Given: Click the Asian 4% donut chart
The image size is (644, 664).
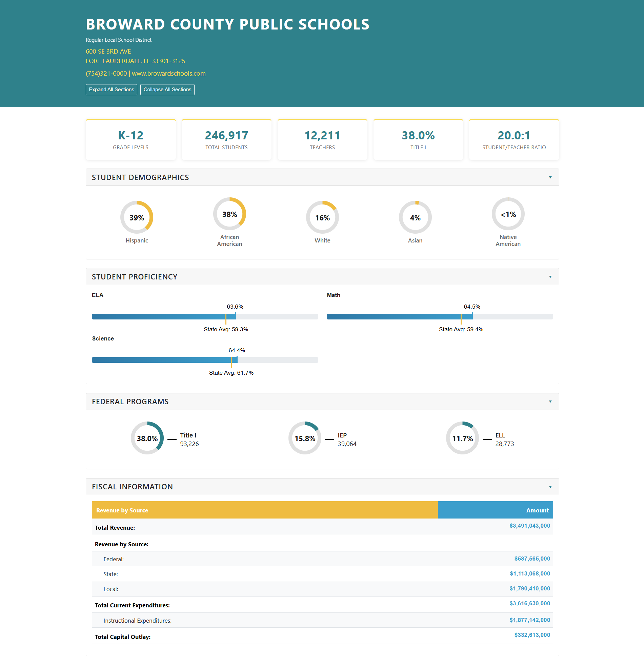Looking at the screenshot, I should 415,217.
